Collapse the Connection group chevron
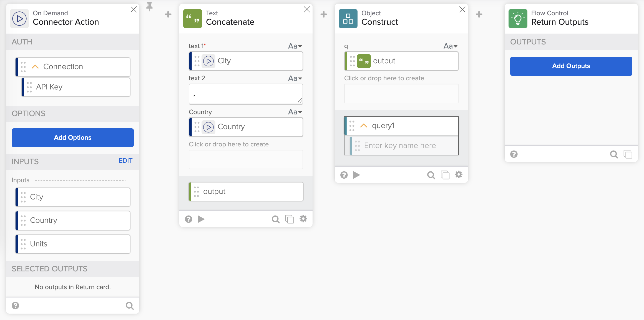The height and width of the screenshot is (320, 644). [x=35, y=67]
